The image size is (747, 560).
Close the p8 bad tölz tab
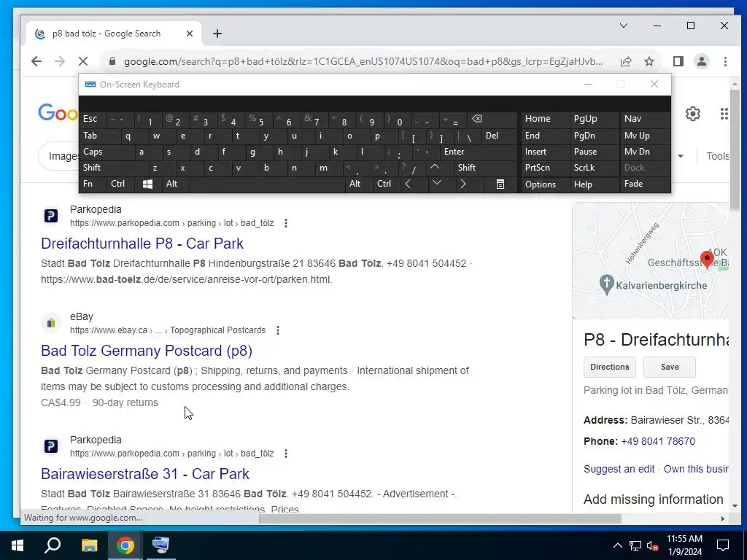(x=189, y=34)
